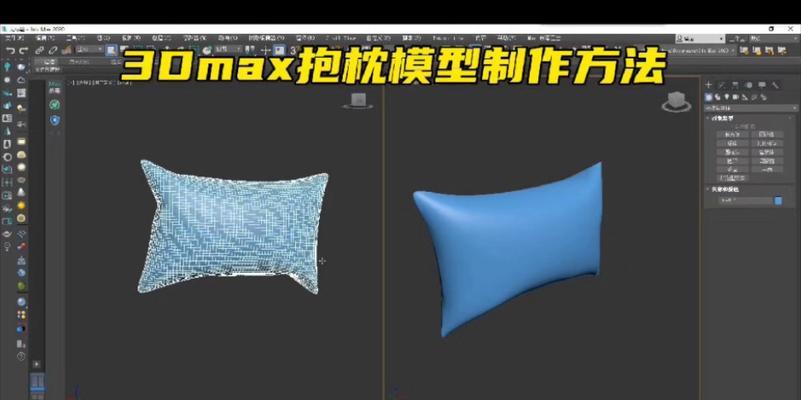Click the Teapot (茶壶) primitive button

pos(733,170)
